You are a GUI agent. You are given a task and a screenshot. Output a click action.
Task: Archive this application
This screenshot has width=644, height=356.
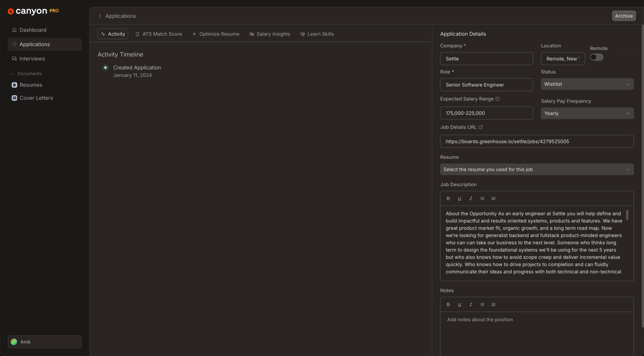(624, 16)
